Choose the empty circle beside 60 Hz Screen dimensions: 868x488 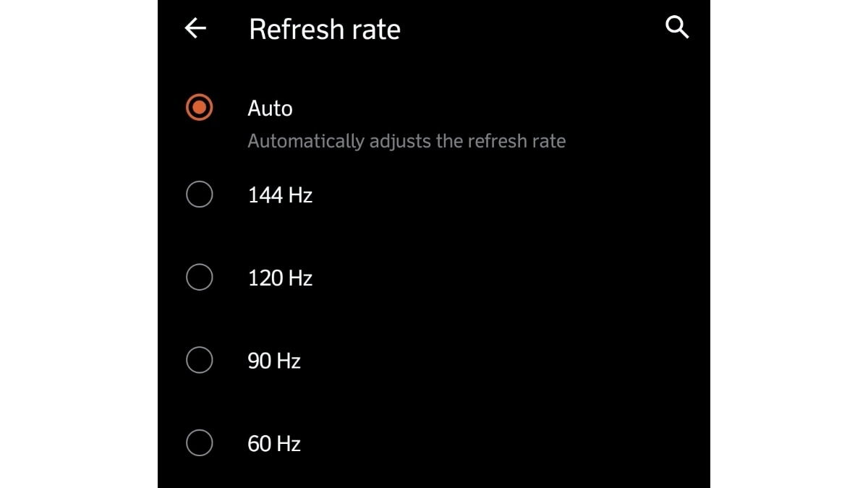tap(199, 442)
